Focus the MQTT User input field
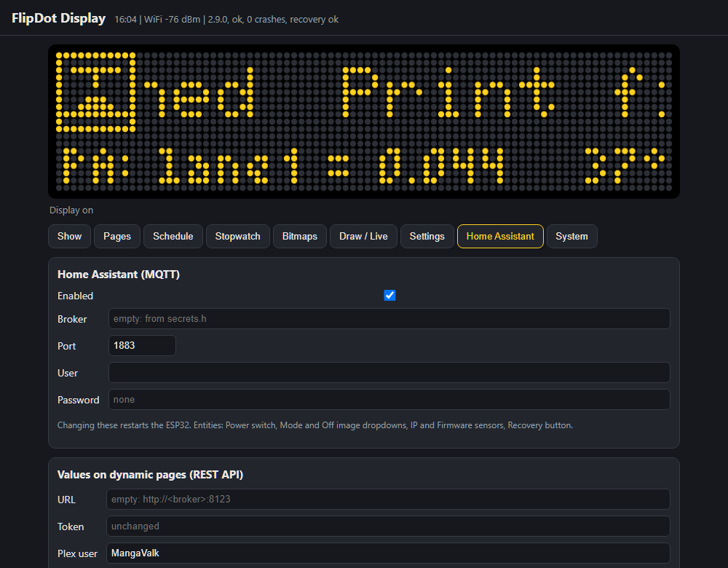The width and height of the screenshot is (728, 568). point(389,372)
